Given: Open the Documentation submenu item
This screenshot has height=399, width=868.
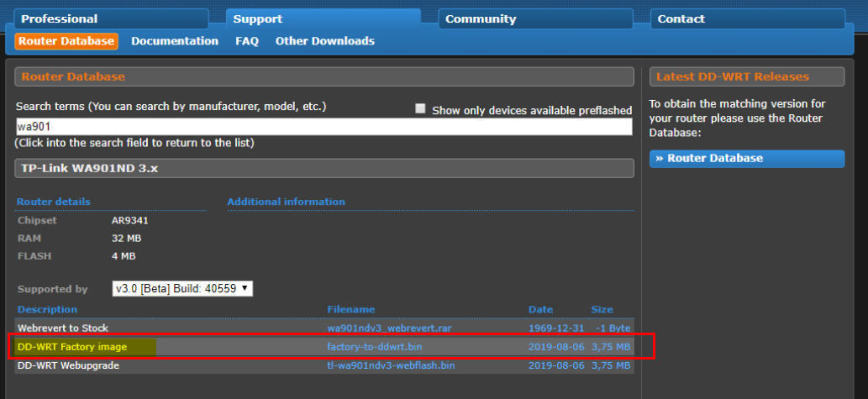Looking at the screenshot, I should (x=175, y=41).
